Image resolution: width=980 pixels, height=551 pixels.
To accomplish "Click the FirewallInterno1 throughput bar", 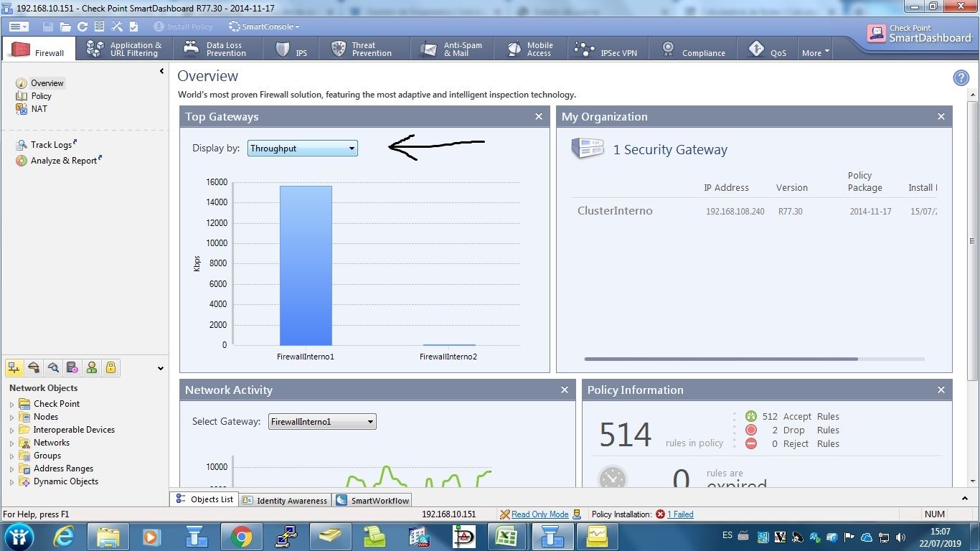I will pos(306,265).
